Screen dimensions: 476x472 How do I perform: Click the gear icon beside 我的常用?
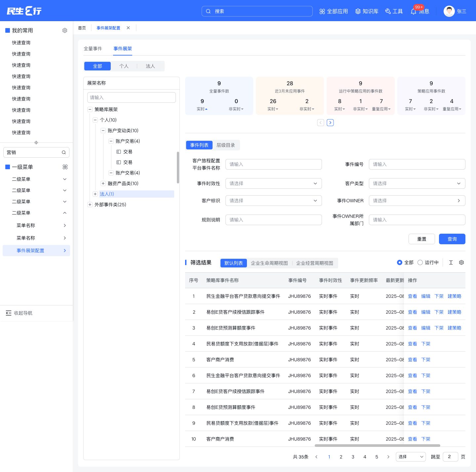tap(65, 30)
